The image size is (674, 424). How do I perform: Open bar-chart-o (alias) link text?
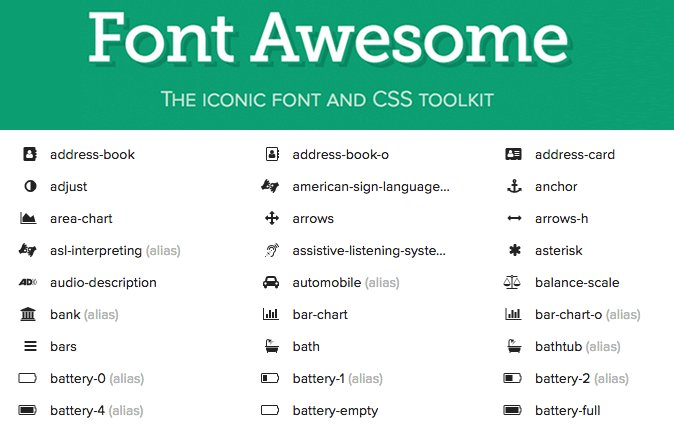(588, 314)
